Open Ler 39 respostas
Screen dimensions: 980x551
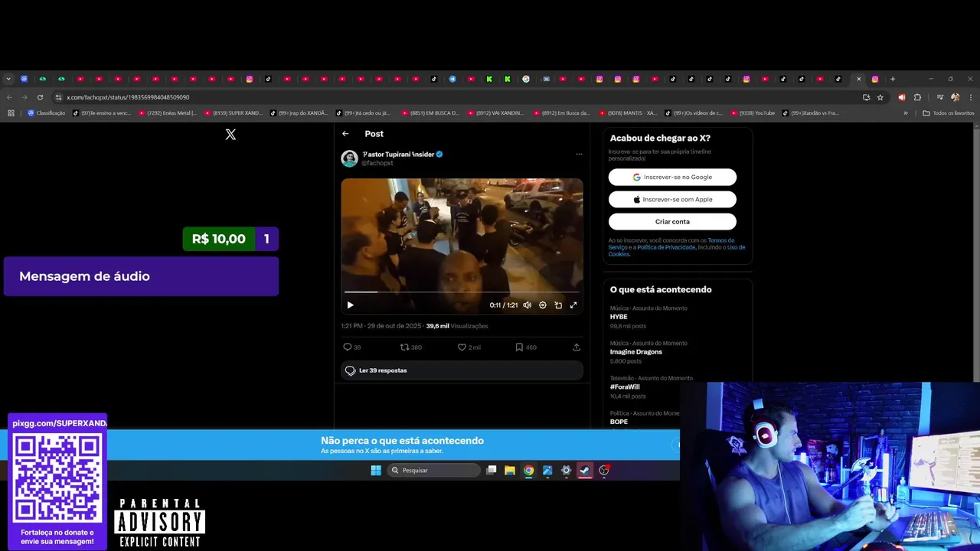click(462, 370)
